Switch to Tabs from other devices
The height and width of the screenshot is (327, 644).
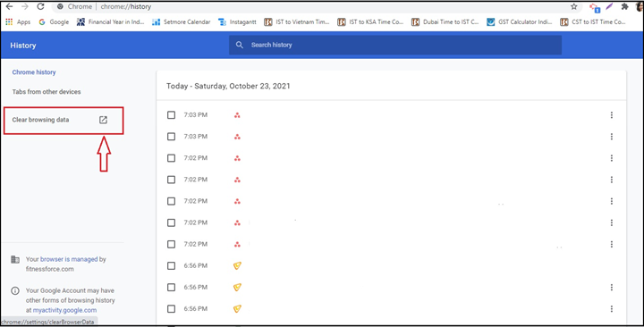pos(47,92)
